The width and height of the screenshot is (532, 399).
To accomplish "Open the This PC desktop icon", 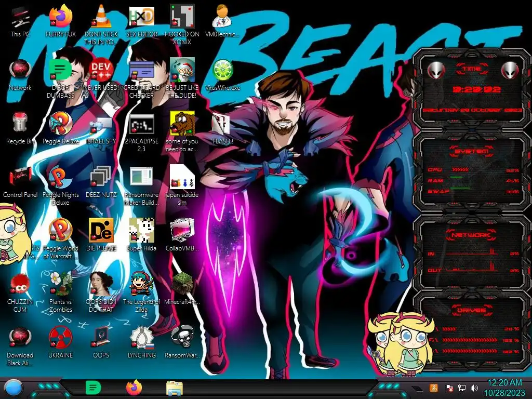I will click(20, 22).
